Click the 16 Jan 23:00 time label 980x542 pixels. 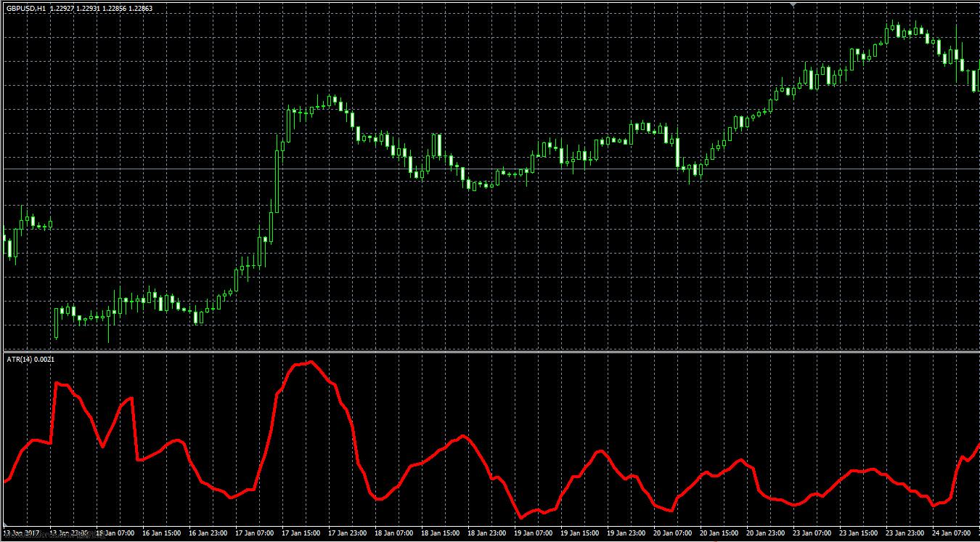(x=209, y=533)
